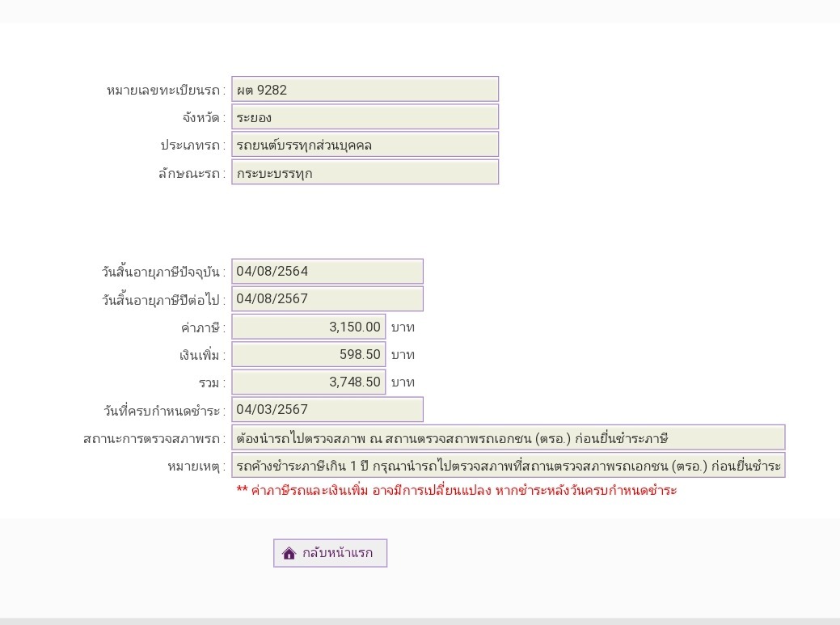Click the ลักษณะรถ label

(192, 174)
